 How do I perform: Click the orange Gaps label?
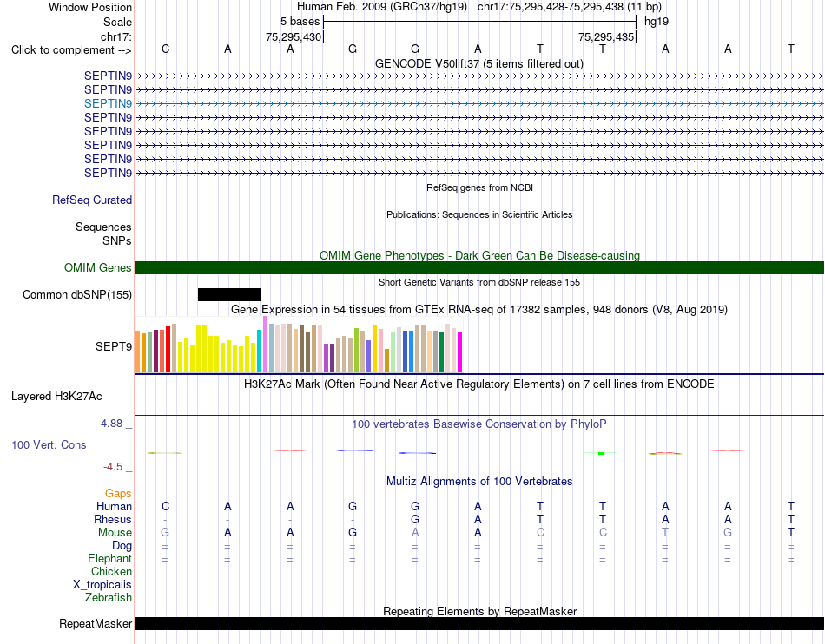point(118,493)
